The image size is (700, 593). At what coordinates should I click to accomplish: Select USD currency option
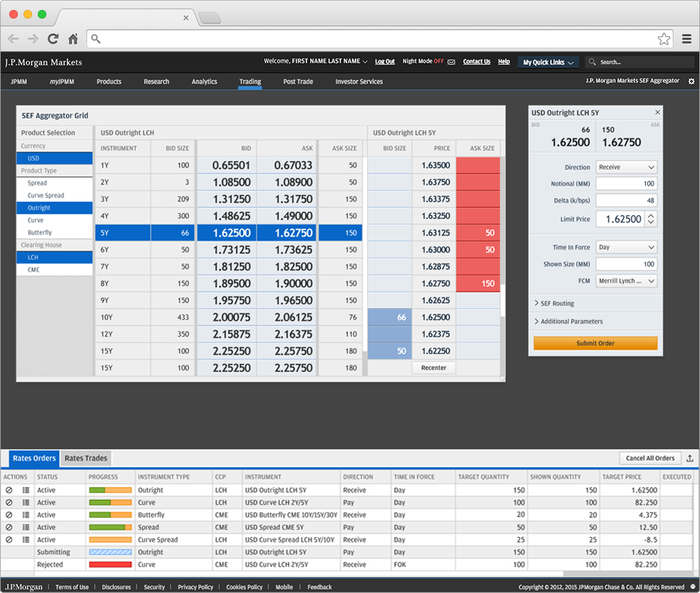(54, 158)
